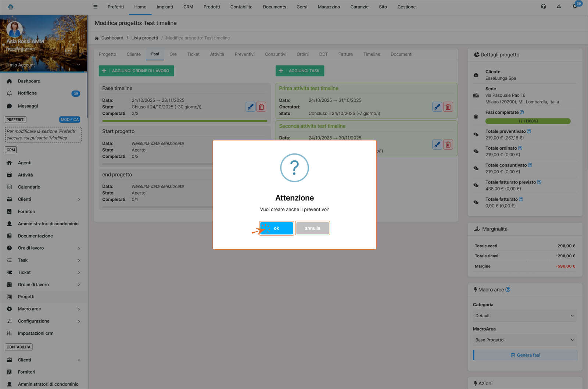Click the Fasi completate progress bar

(528, 121)
